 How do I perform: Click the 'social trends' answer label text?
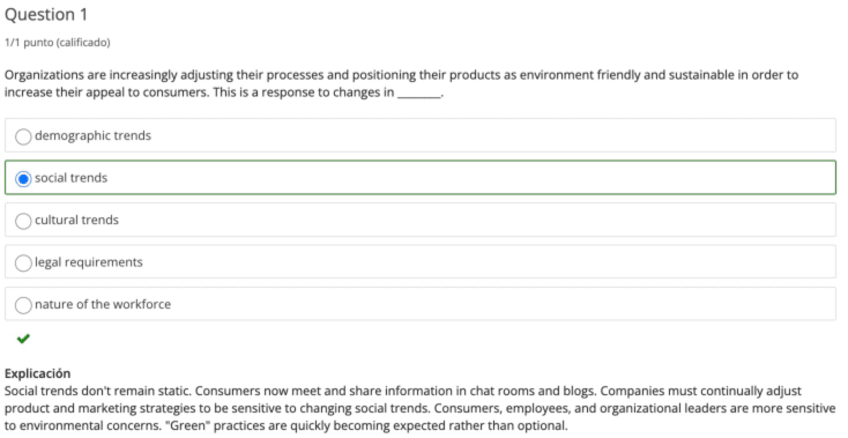[71, 178]
